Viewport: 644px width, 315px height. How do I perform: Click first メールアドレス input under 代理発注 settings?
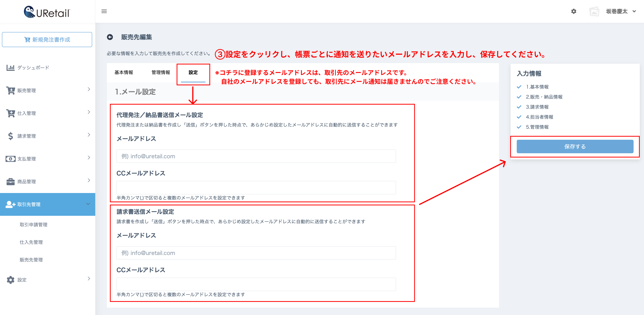[256, 156]
